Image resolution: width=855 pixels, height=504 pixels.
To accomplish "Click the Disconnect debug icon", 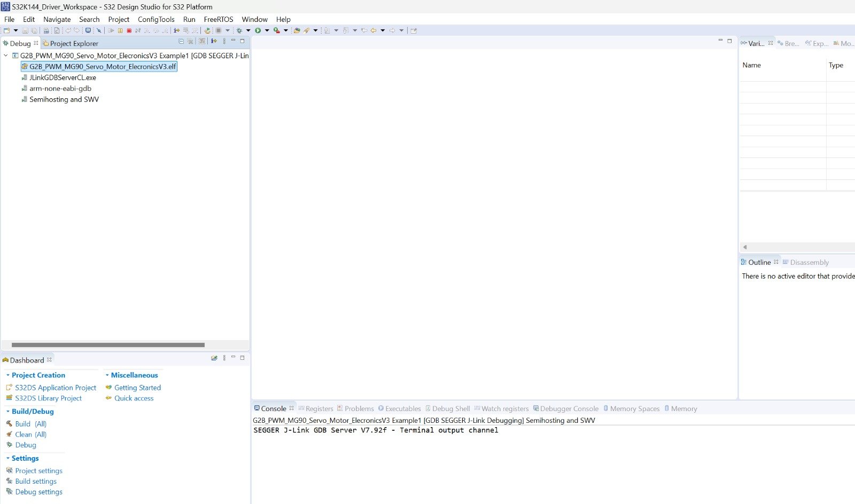I will (138, 30).
